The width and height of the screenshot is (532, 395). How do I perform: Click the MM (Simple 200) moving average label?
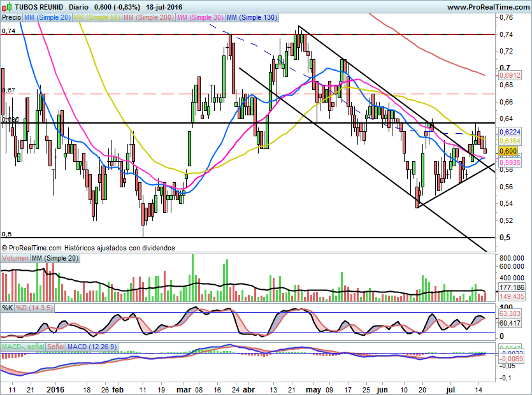click(x=147, y=18)
